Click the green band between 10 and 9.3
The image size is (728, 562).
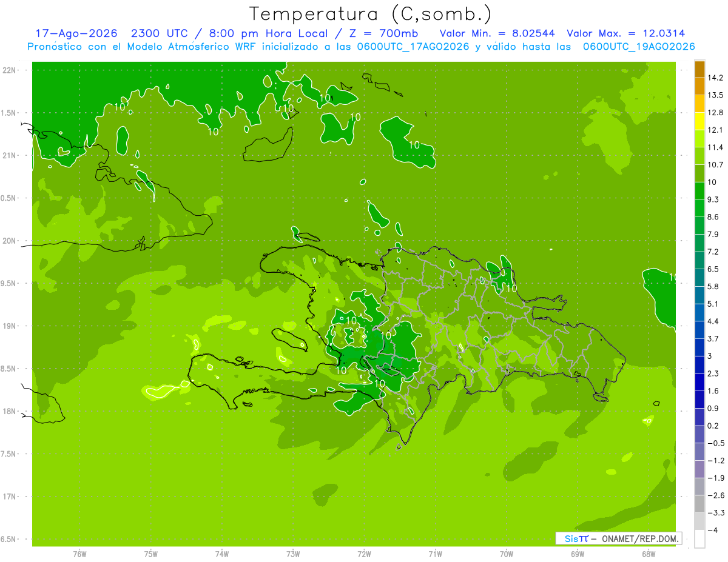699,191
